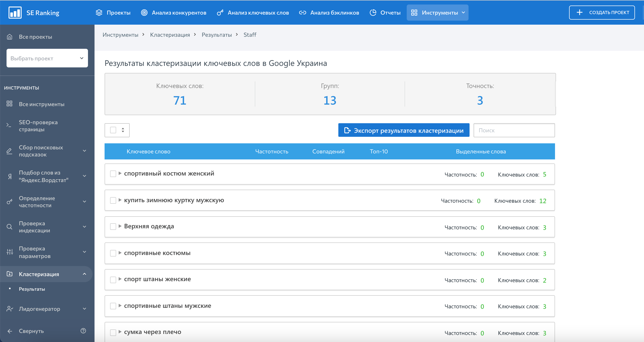The image size is (644, 342).
Task: Sort by the Топ-10 column header
Action: point(379,151)
